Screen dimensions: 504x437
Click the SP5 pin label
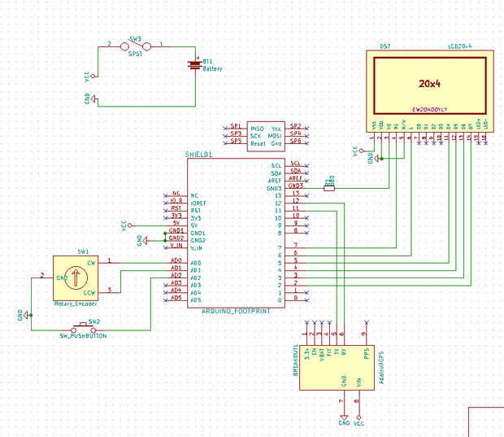click(236, 141)
